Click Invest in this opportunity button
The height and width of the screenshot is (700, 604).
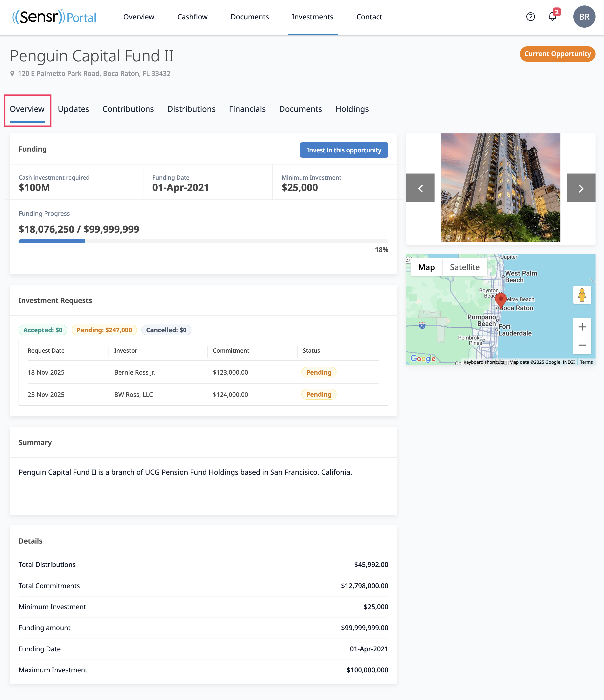tap(344, 150)
